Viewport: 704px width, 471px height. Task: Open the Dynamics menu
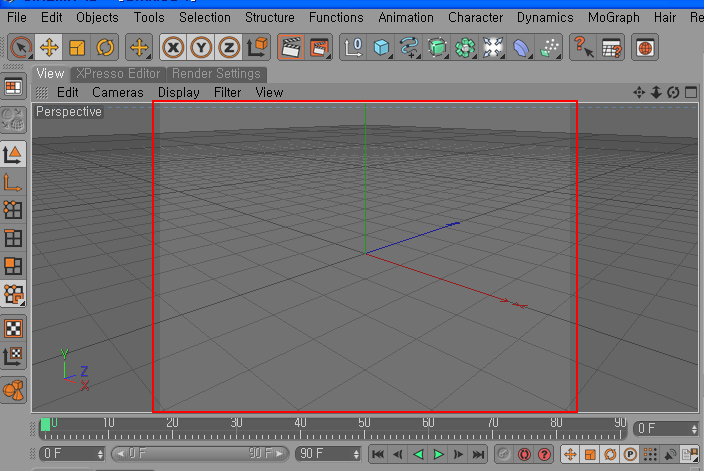(x=545, y=18)
